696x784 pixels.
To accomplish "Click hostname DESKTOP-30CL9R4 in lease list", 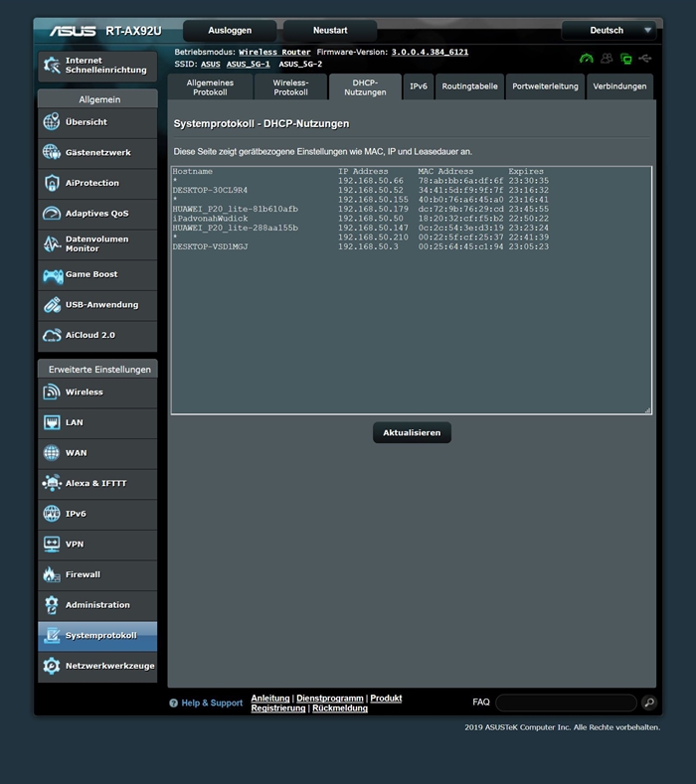I will pos(210,190).
